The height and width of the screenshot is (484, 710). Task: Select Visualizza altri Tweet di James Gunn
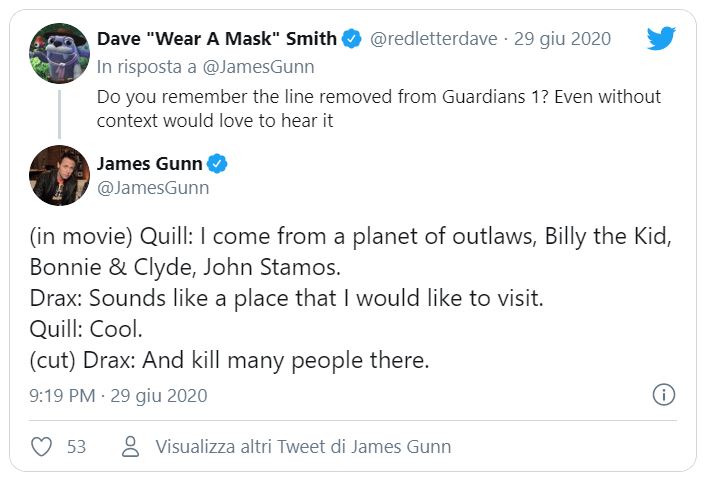coord(303,447)
